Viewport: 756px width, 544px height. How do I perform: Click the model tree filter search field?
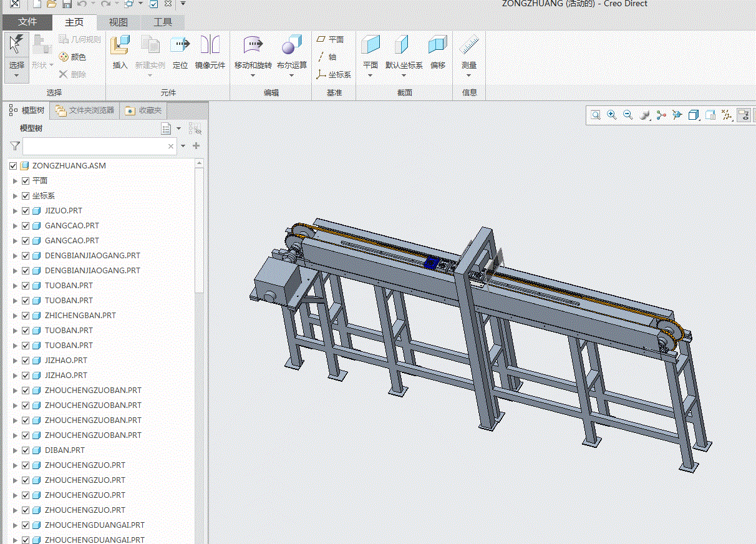[x=95, y=147]
